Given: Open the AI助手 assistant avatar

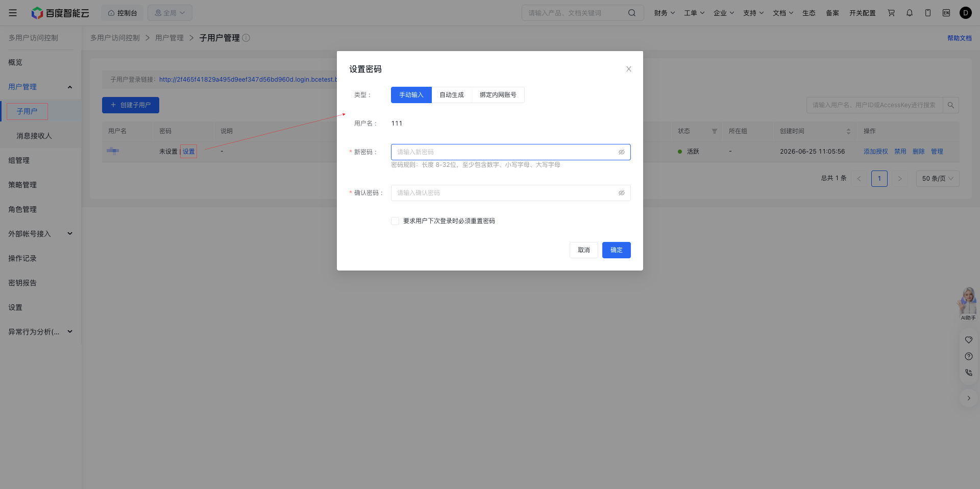Looking at the screenshot, I should pyautogui.click(x=968, y=303).
